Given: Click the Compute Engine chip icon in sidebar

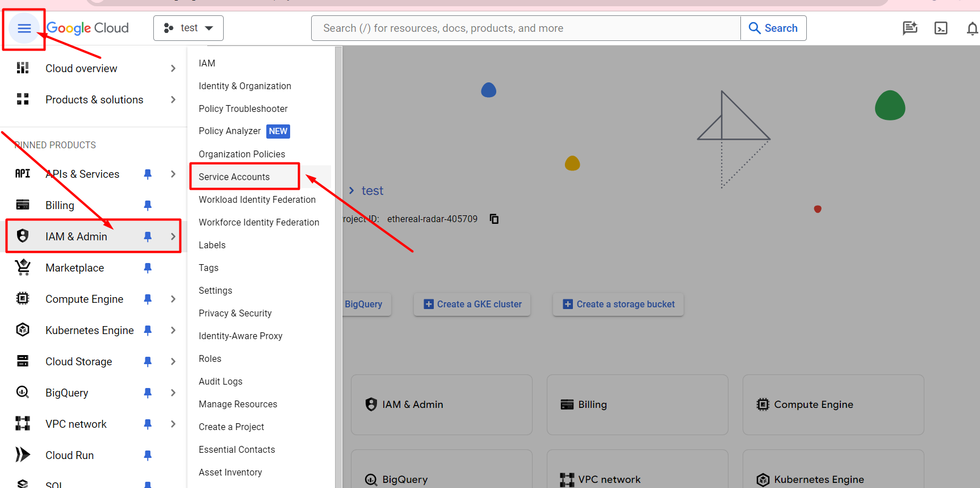Looking at the screenshot, I should (23, 299).
